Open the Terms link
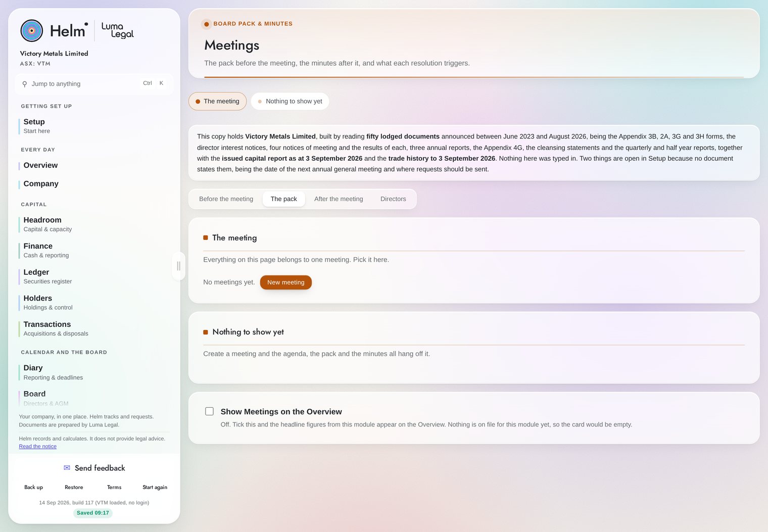This screenshot has width=768, height=532. pyautogui.click(x=114, y=488)
